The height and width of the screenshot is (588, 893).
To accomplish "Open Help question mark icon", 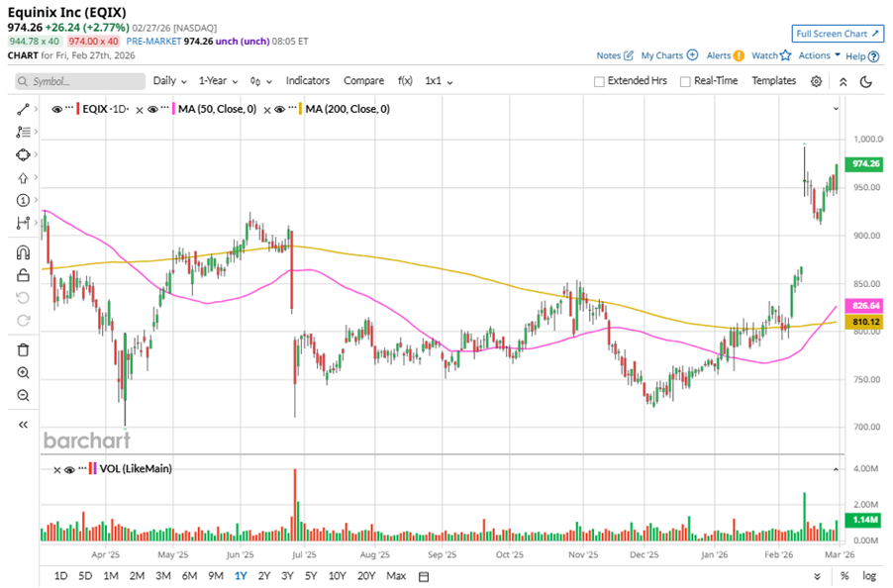I will coord(873,56).
